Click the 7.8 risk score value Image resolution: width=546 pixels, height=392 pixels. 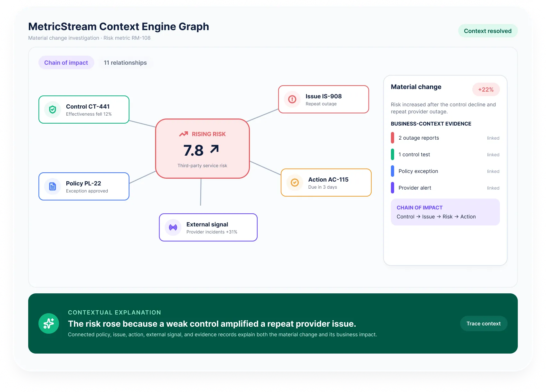pyautogui.click(x=194, y=150)
